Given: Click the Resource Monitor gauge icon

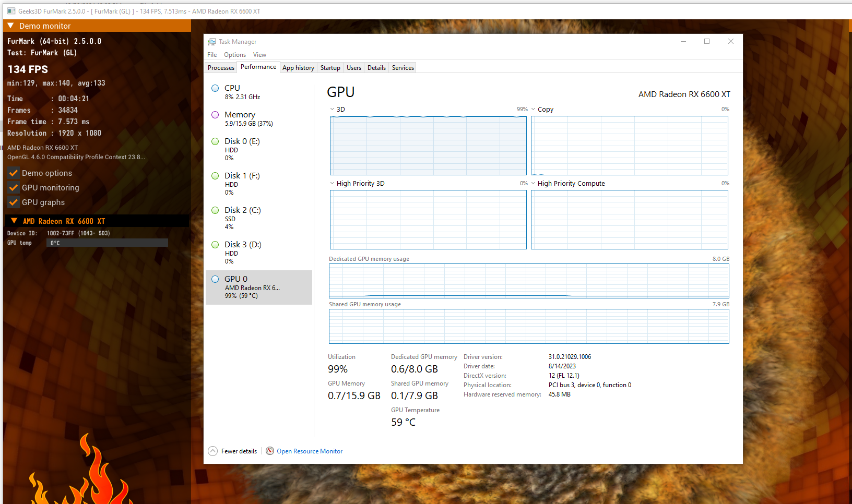Looking at the screenshot, I should (270, 451).
